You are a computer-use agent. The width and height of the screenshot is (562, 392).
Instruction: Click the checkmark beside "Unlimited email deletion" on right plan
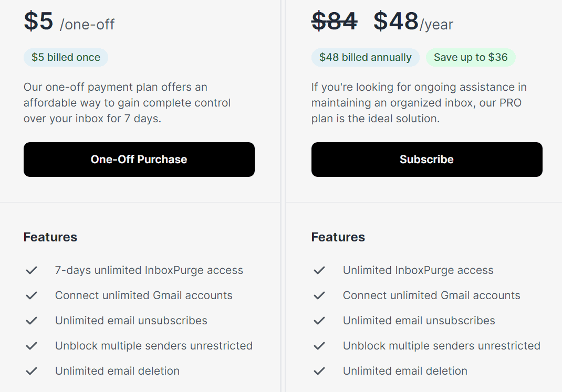[x=319, y=370]
